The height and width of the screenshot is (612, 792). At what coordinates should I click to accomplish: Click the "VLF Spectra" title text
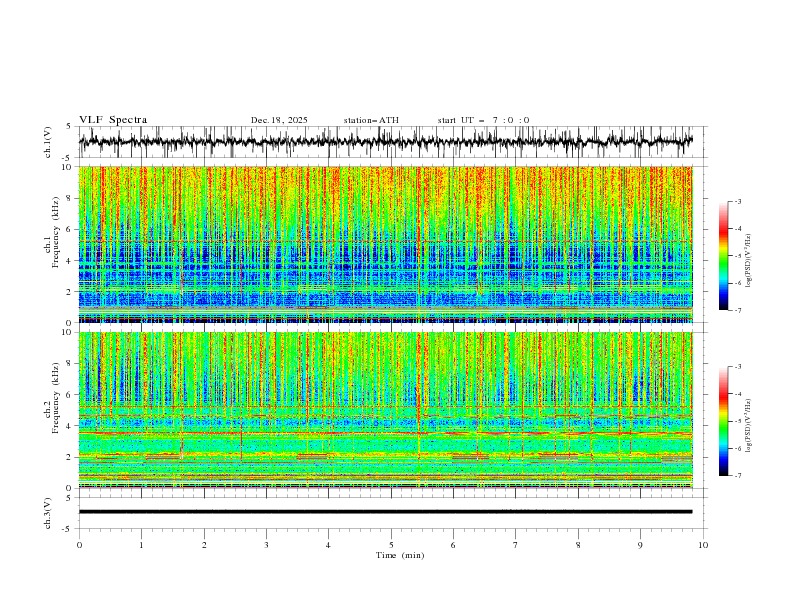point(113,120)
